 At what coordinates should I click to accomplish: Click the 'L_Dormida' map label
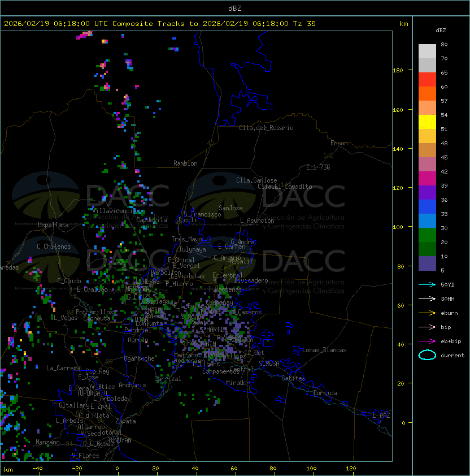click(x=321, y=393)
